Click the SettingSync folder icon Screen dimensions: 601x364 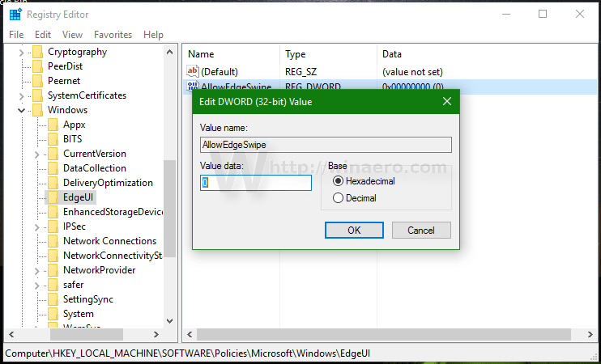click(x=53, y=299)
